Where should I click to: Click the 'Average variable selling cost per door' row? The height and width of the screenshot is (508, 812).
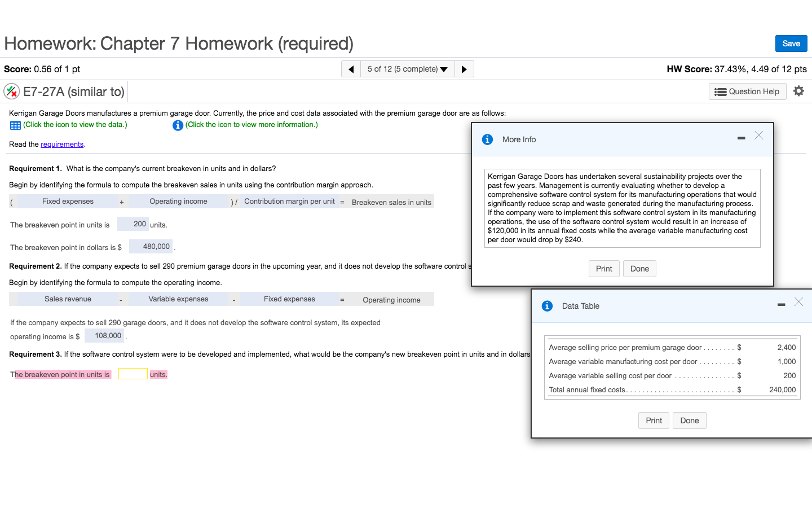672,376
